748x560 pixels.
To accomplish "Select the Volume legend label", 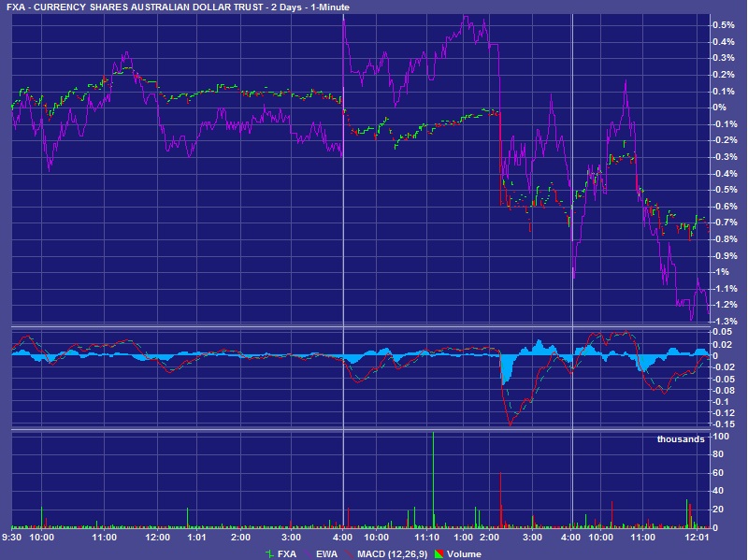I will point(464,553).
